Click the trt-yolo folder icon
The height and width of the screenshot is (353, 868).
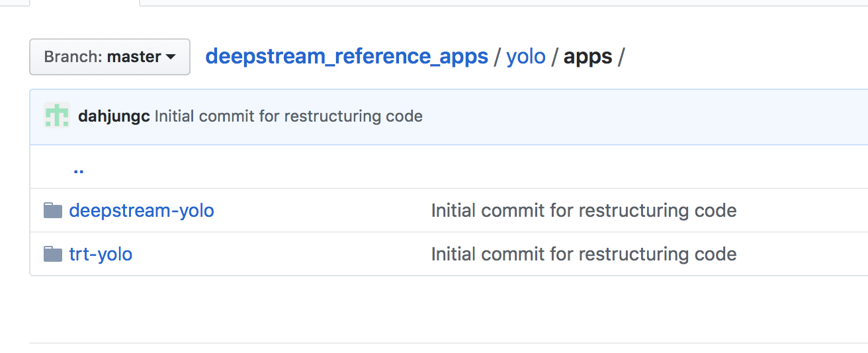pos(53,254)
